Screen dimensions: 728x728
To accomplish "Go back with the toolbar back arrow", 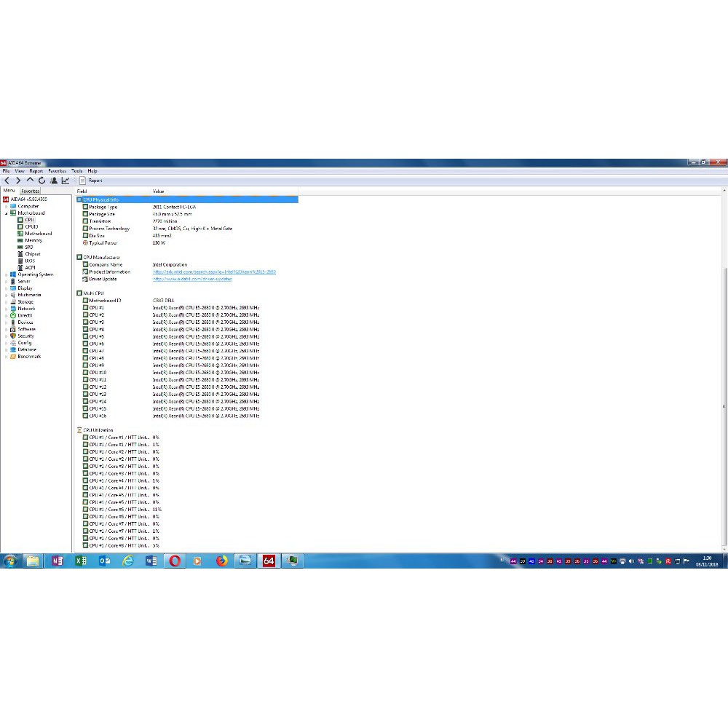I will pos(7,181).
